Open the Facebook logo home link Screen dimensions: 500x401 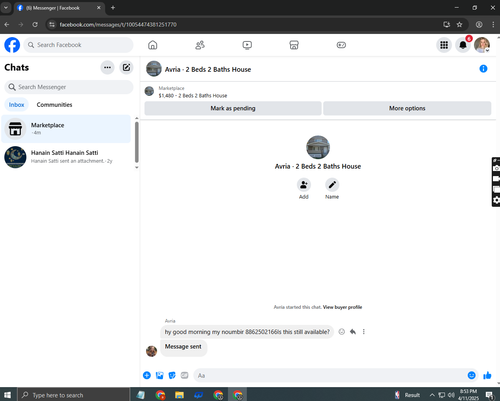[12, 45]
